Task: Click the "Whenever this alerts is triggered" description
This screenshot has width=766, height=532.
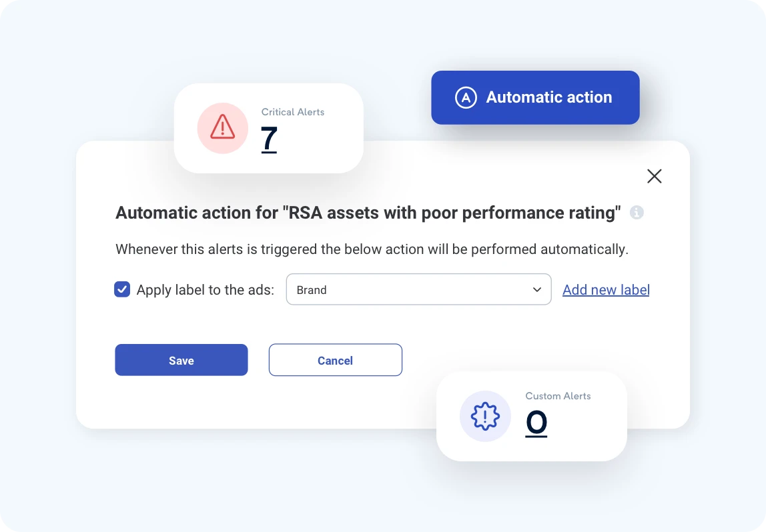Action: [372, 249]
